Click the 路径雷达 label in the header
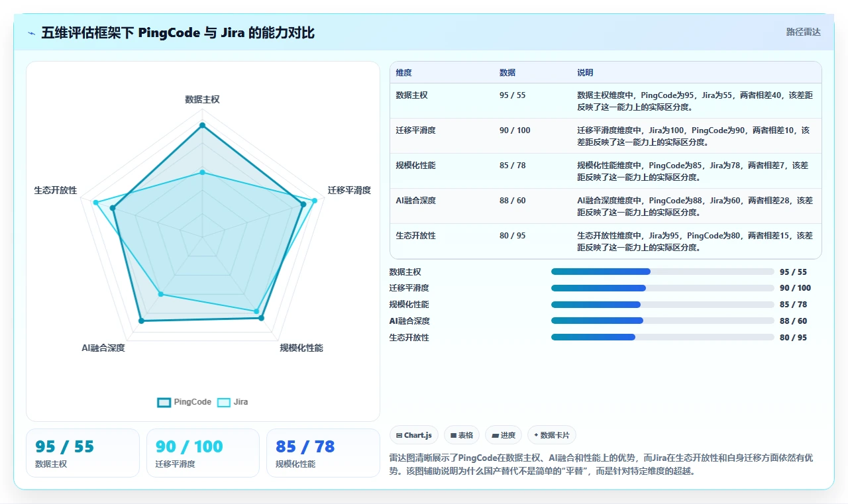The image size is (848, 504). click(x=803, y=32)
